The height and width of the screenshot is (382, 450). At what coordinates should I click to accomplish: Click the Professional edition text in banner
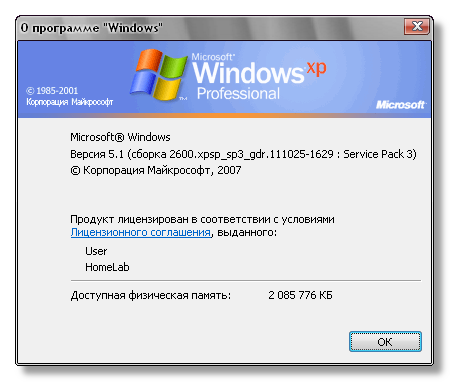click(238, 94)
